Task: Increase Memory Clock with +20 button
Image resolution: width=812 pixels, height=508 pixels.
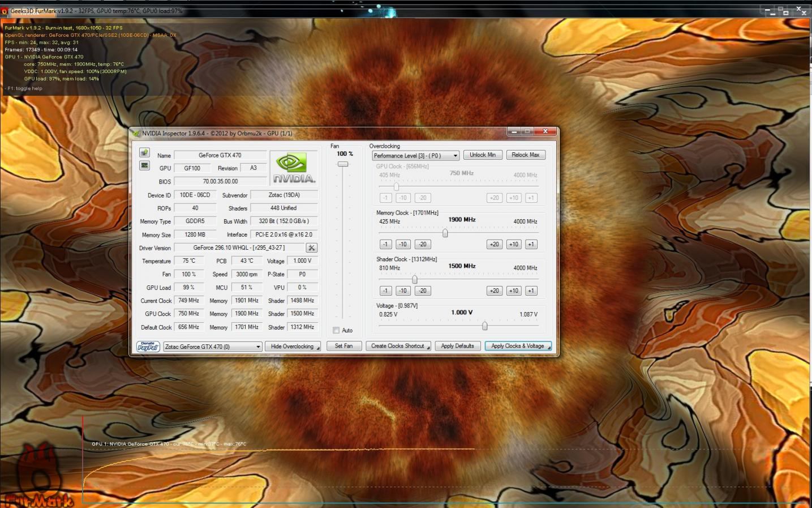Action: (495, 244)
